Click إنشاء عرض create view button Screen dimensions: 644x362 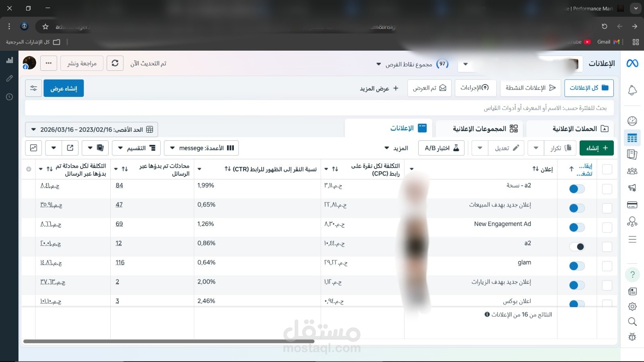coord(64,88)
